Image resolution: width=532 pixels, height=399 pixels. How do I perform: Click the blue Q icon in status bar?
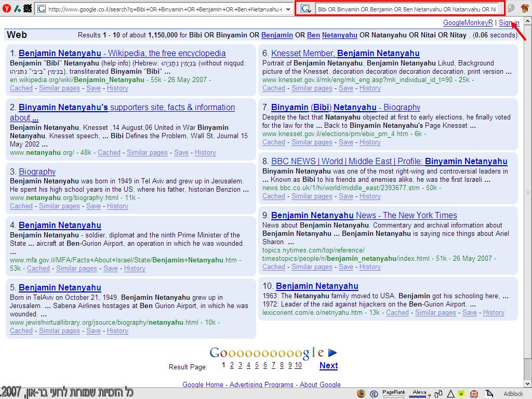[x=374, y=394]
